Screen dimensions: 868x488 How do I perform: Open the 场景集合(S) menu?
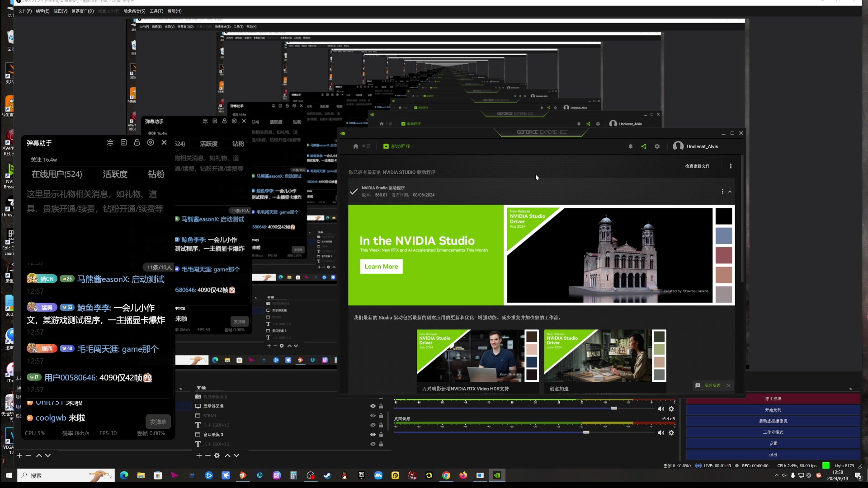pos(135,11)
